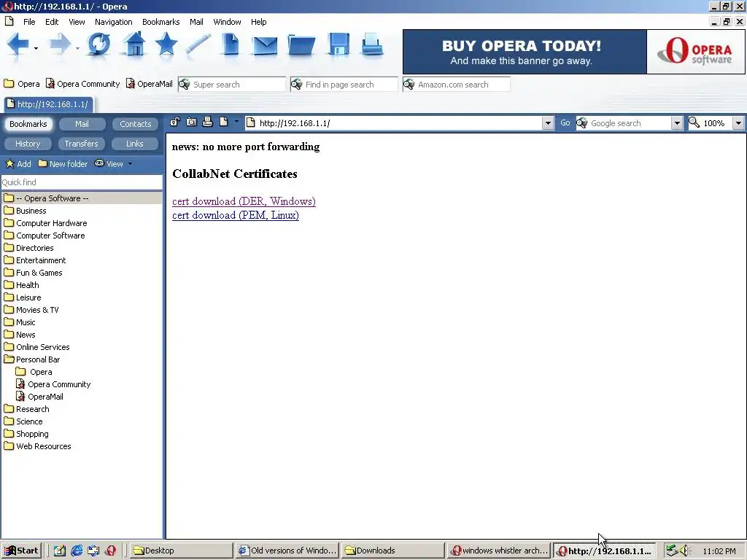Expand the Personal Bar bookmark folder
Image resolution: width=747 pixels, height=560 pixels.
[x=9, y=359]
